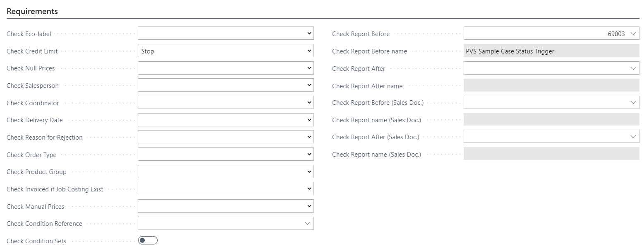Open the Check Order Type dropdown
Image resolution: width=644 pixels, height=249 pixels.
pos(225,155)
